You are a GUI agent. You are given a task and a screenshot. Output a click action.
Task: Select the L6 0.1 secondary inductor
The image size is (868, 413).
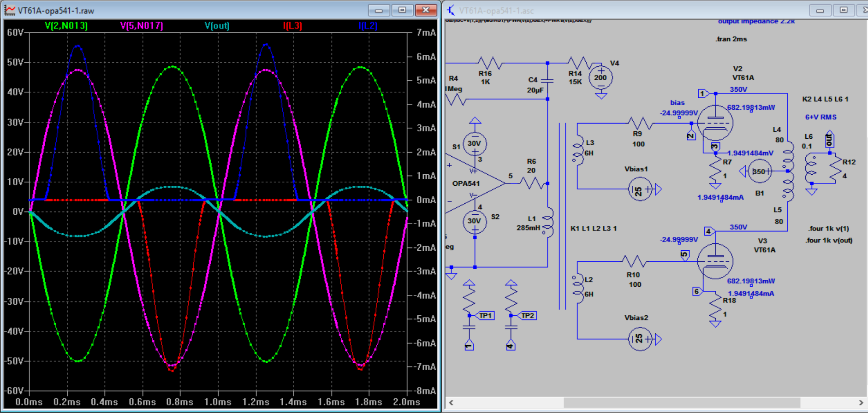pos(811,168)
